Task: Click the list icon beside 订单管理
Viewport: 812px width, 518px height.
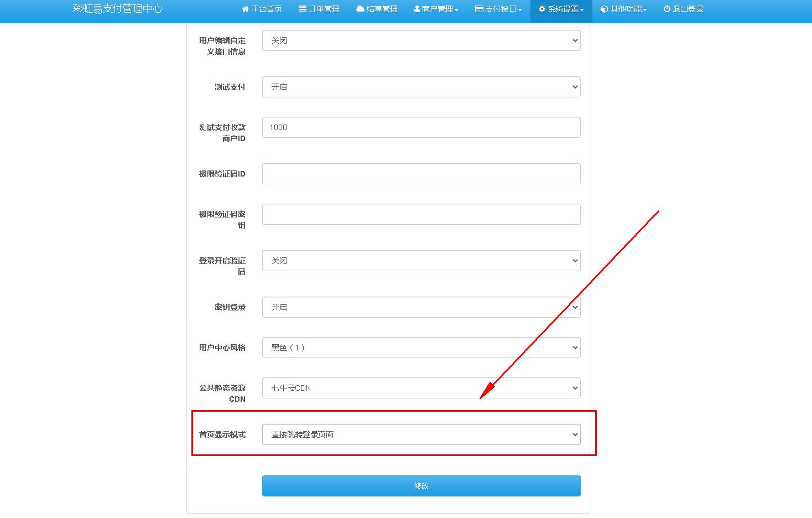Action: 303,9
